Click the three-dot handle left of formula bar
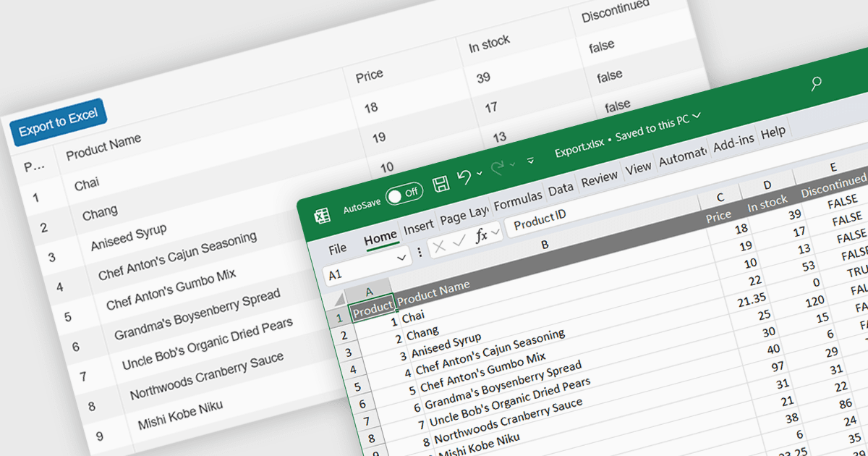Screen dimensions: 868x456 [420, 253]
